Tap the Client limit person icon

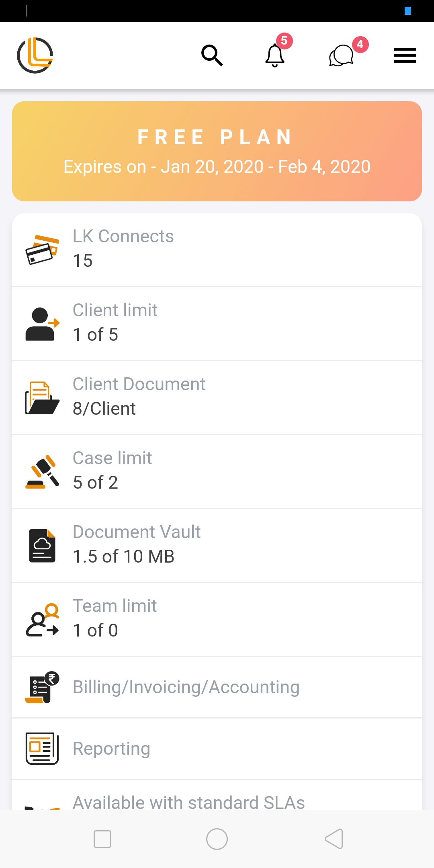tap(42, 324)
